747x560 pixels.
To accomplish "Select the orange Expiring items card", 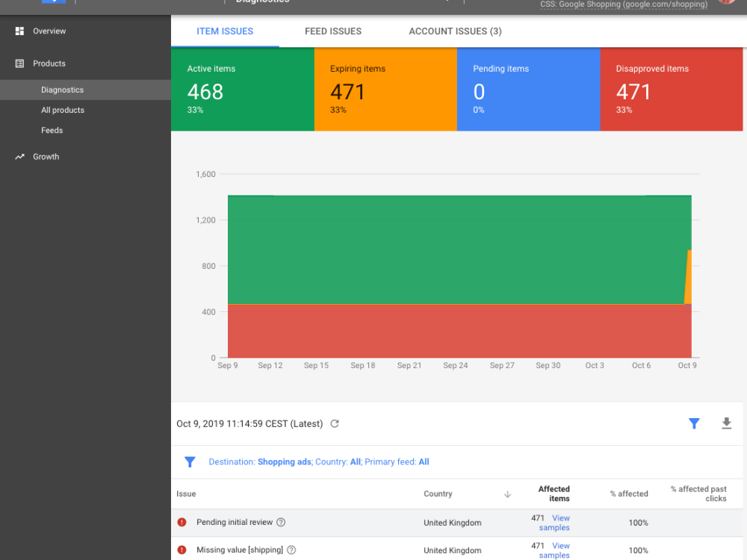I will pyautogui.click(x=385, y=89).
